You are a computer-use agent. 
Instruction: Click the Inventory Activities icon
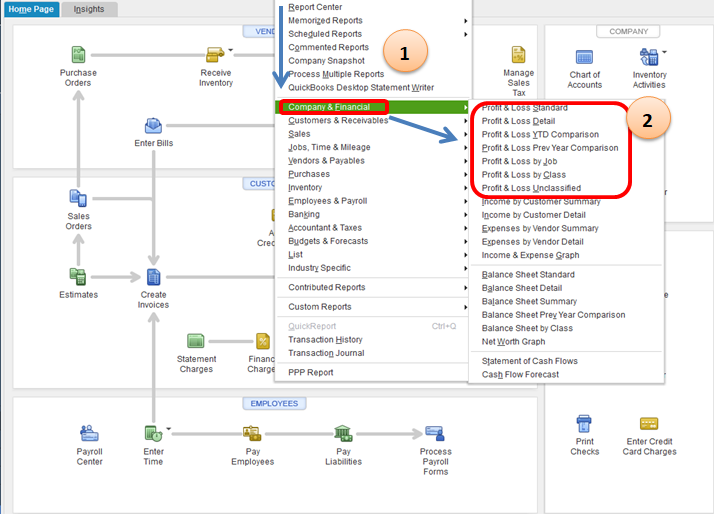(649, 57)
